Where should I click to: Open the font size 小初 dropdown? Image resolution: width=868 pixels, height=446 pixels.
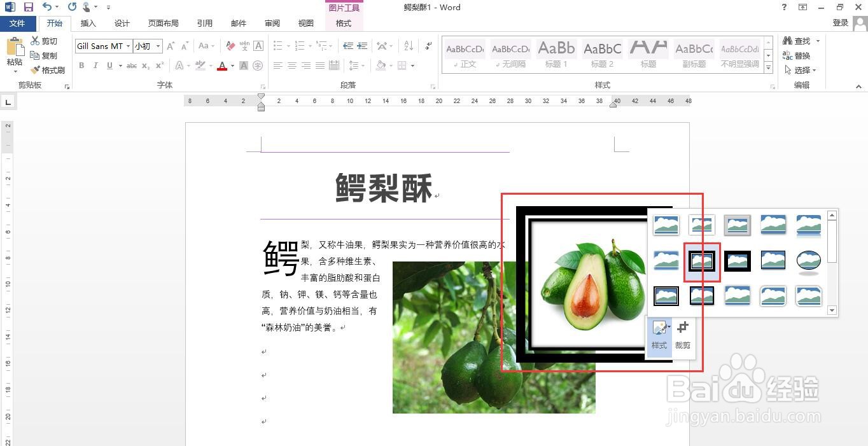pos(158,46)
